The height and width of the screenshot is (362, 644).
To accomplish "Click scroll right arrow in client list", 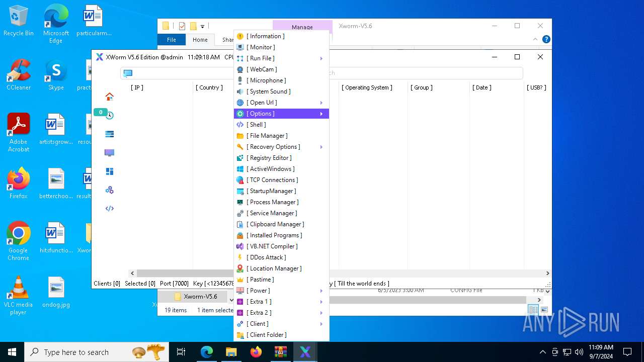I will coord(547,274).
